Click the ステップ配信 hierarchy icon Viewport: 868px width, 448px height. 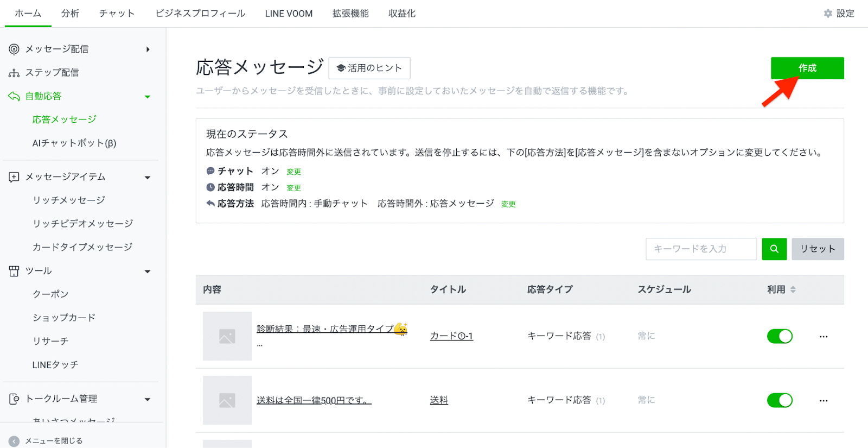tap(14, 73)
